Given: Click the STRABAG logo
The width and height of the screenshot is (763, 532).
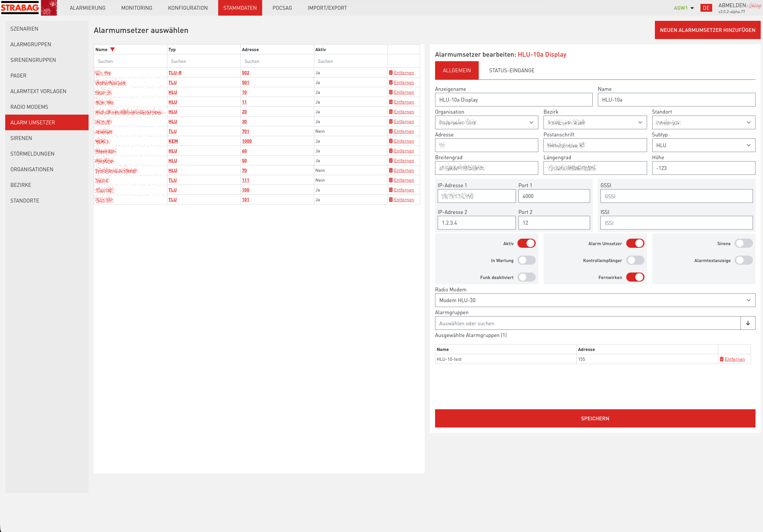Looking at the screenshot, I should point(20,7).
